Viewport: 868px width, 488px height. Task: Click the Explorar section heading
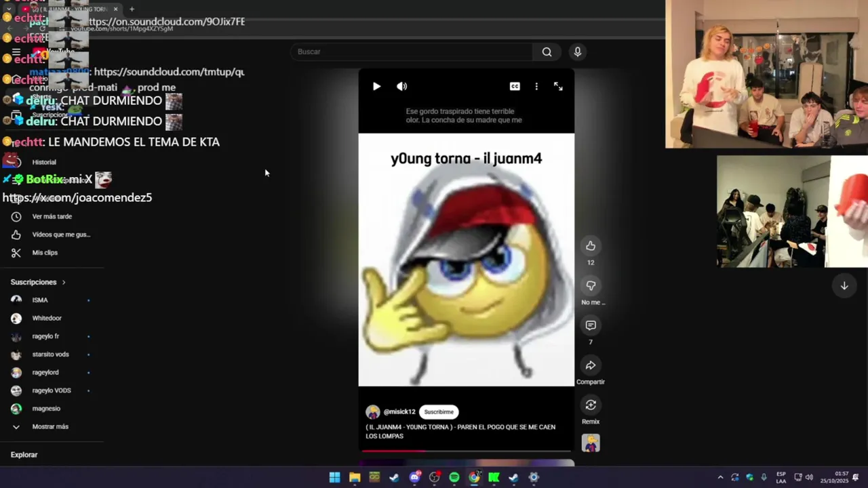[24, 455]
